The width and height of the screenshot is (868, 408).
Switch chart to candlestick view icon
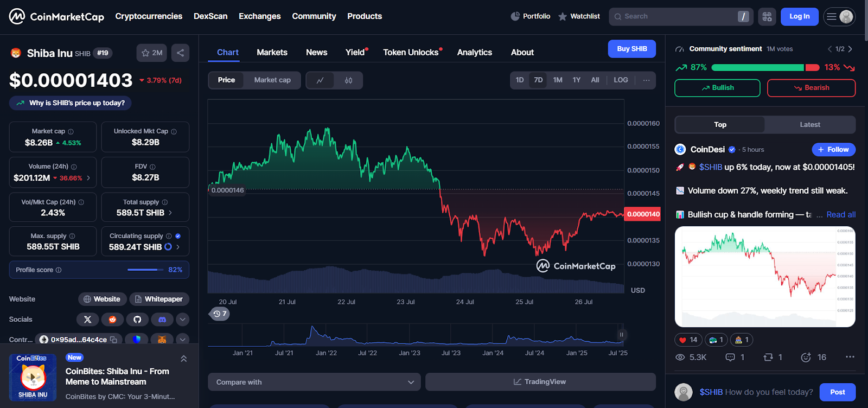coord(348,80)
